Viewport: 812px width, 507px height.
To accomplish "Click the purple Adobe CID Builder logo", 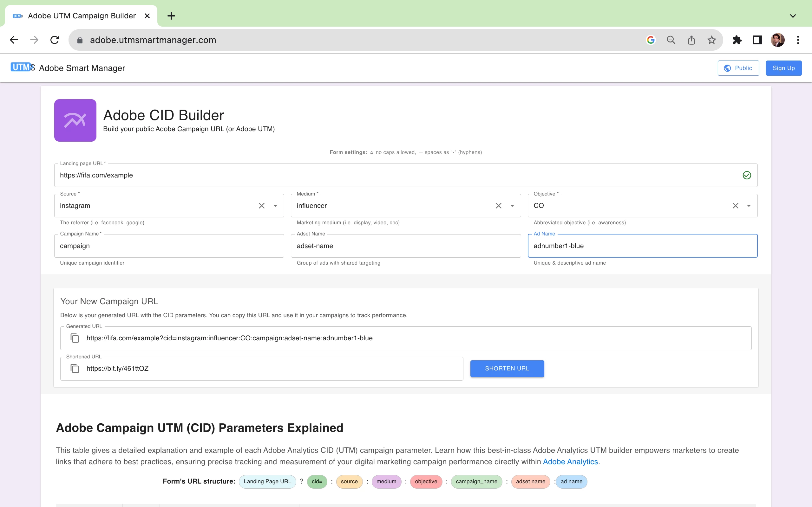I will click(75, 120).
